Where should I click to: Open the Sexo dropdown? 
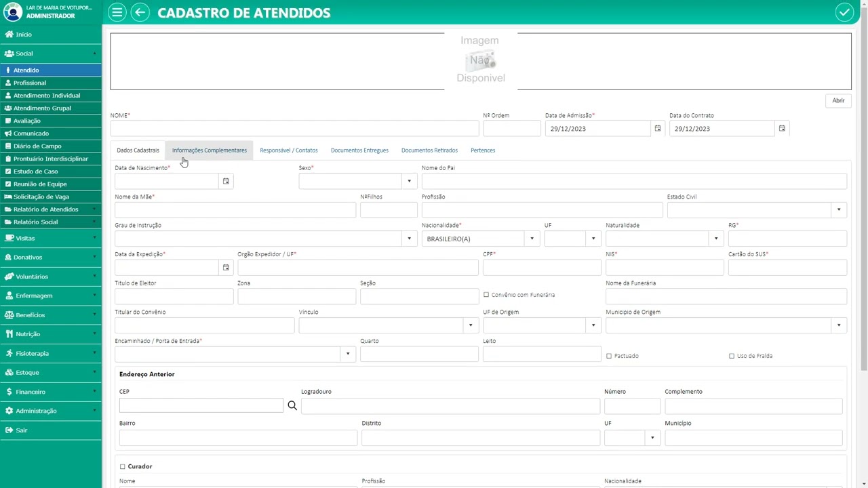[x=409, y=181]
